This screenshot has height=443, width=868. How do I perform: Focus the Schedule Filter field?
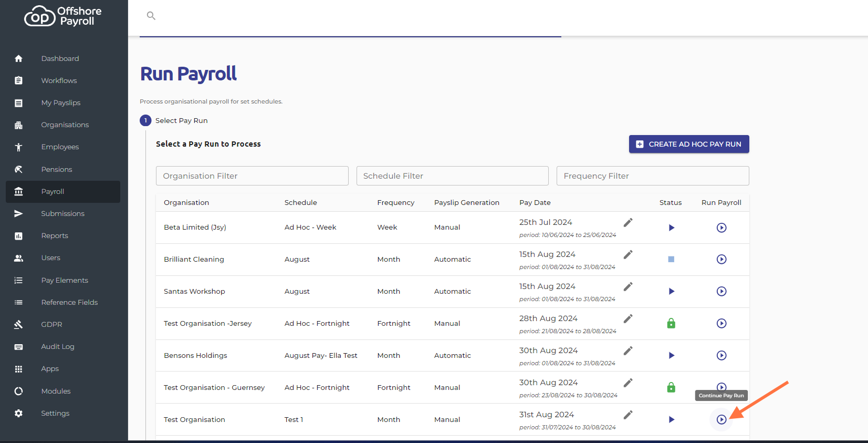coord(453,176)
